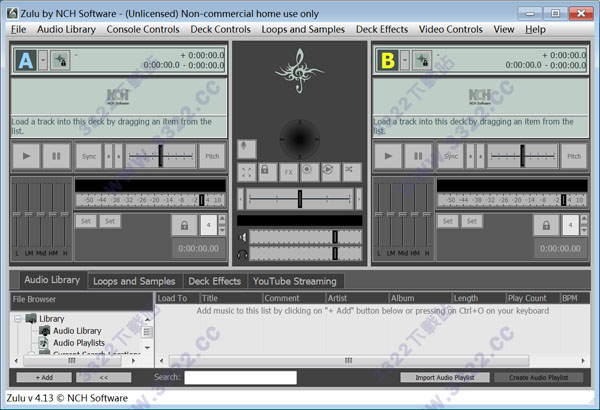Click the Deck B letter icon
The image size is (600, 410).
388,60
